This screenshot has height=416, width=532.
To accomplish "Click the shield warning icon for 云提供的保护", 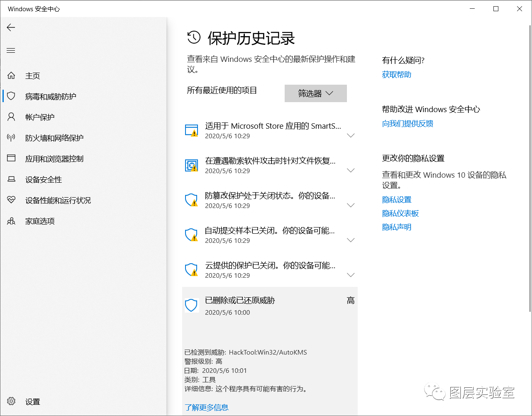I will (192, 270).
